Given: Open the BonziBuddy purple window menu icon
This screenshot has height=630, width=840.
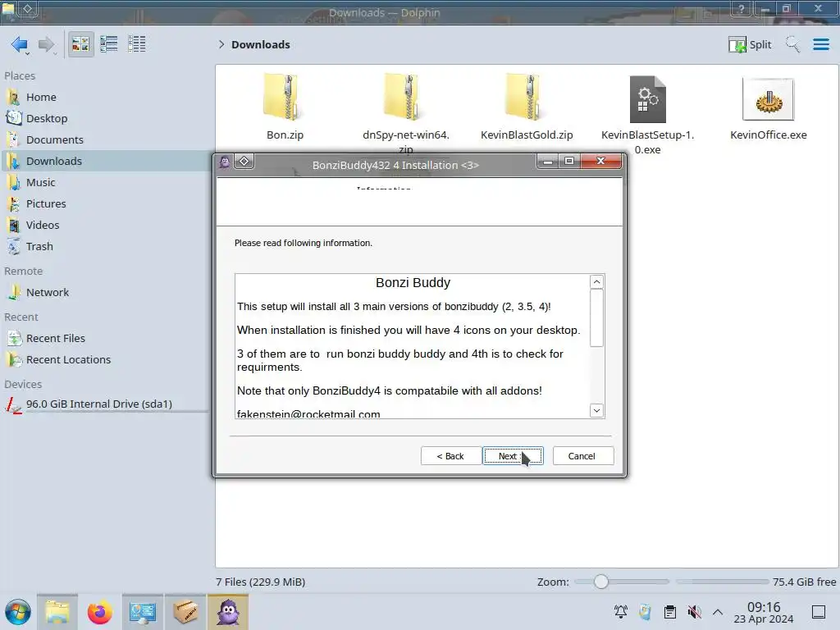Looking at the screenshot, I should pyautogui.click(x=225, y=162).
